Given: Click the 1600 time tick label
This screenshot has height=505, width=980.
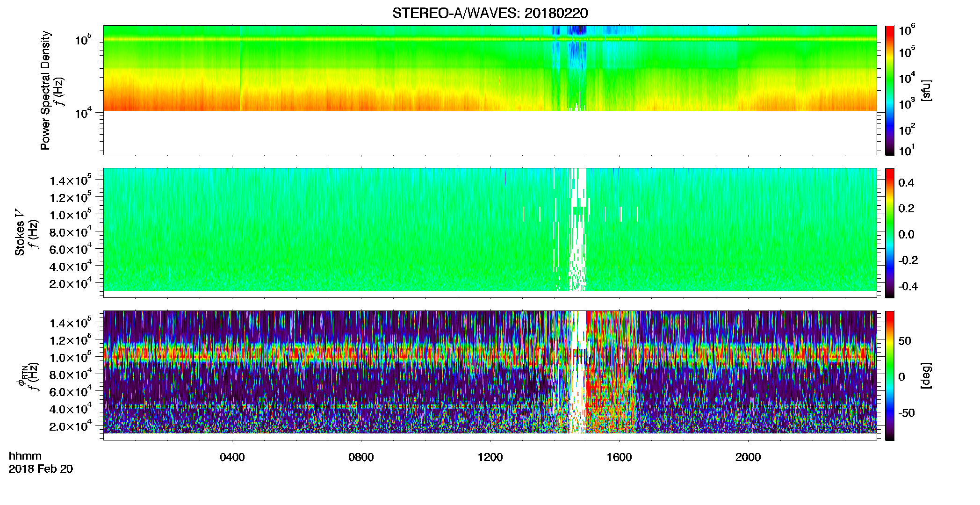Looking at the screenshot, I should 619,457.
